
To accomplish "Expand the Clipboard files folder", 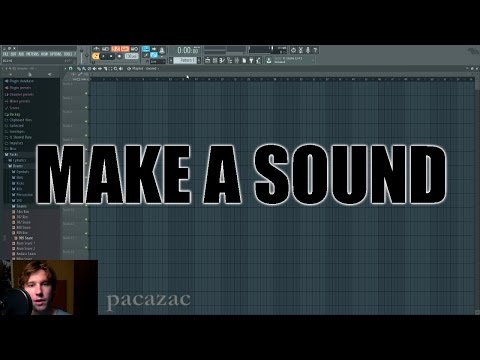I will [x=18, y=120].
